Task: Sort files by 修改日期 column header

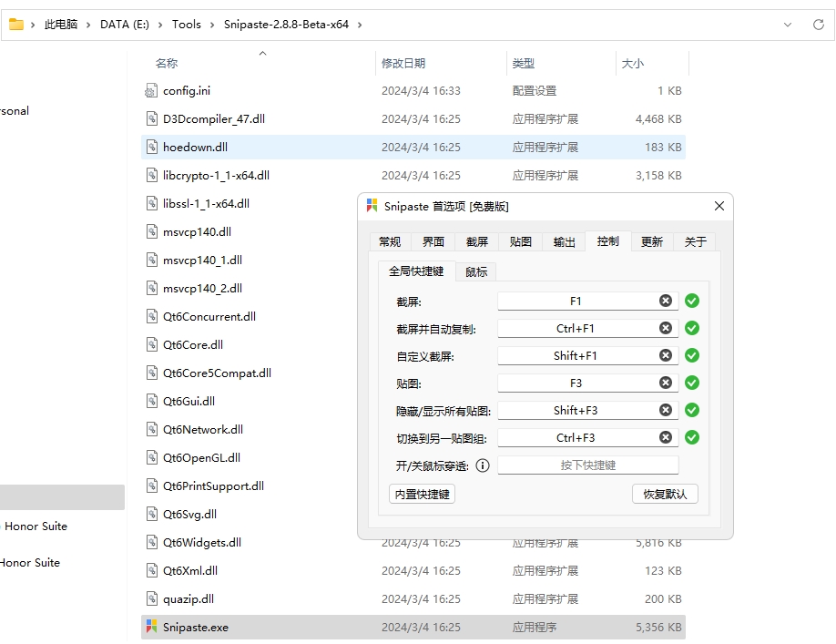Action: pyautogui.click(x=403, y=63)
